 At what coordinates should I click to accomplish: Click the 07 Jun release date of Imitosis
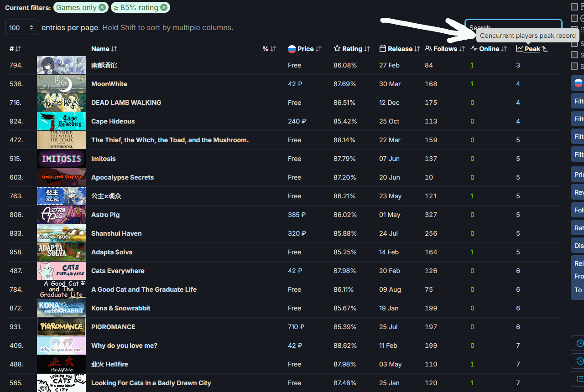(x=389, y=159)
